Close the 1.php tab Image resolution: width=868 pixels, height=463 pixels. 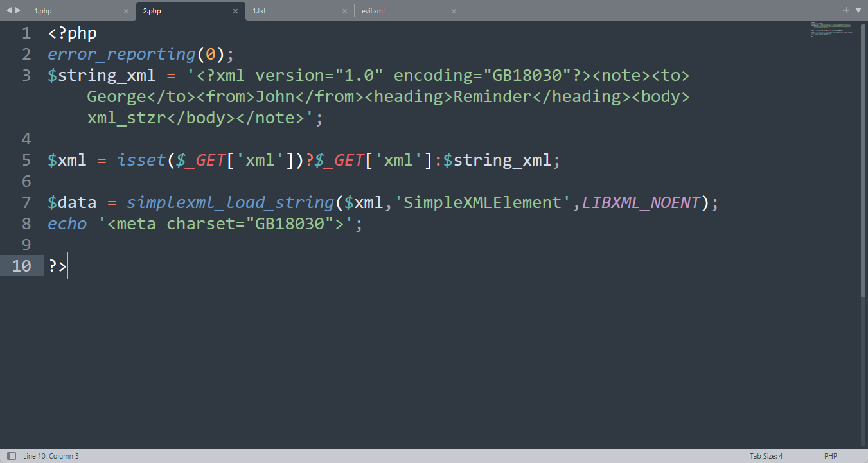point(126,12)
